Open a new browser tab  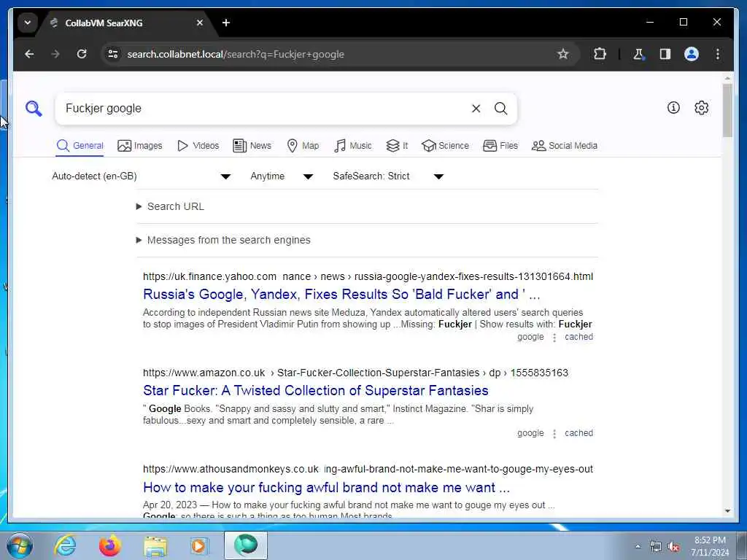(226, 23)
